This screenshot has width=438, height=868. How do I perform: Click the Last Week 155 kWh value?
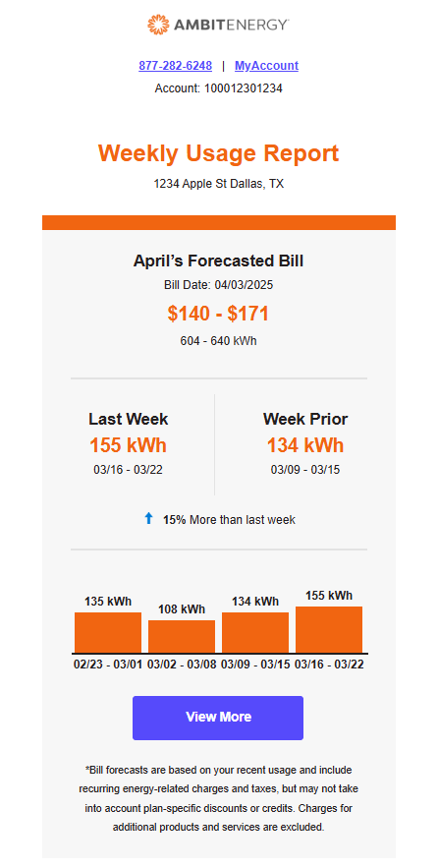coord(129,445)
